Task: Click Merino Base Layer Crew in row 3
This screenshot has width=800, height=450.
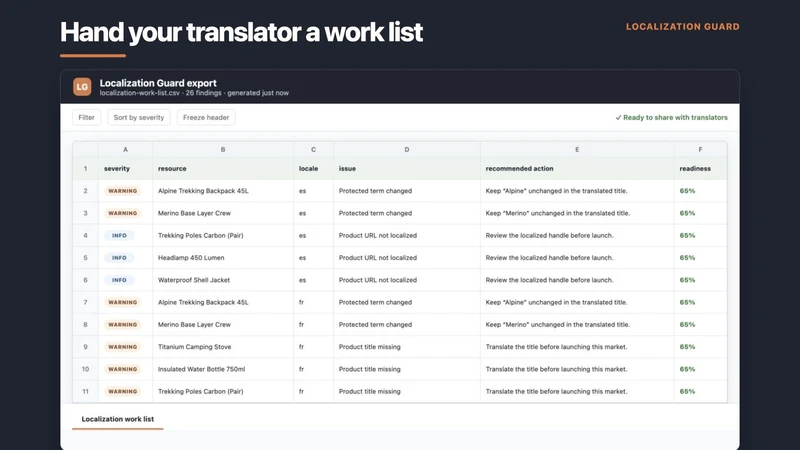Action: (194, 213)
